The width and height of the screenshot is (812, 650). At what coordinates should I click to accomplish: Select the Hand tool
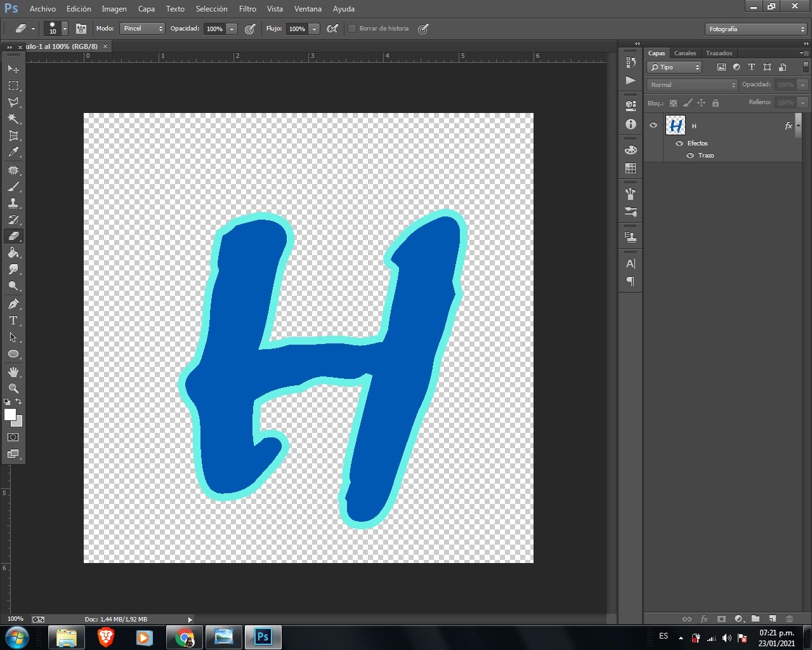point(13,372)
